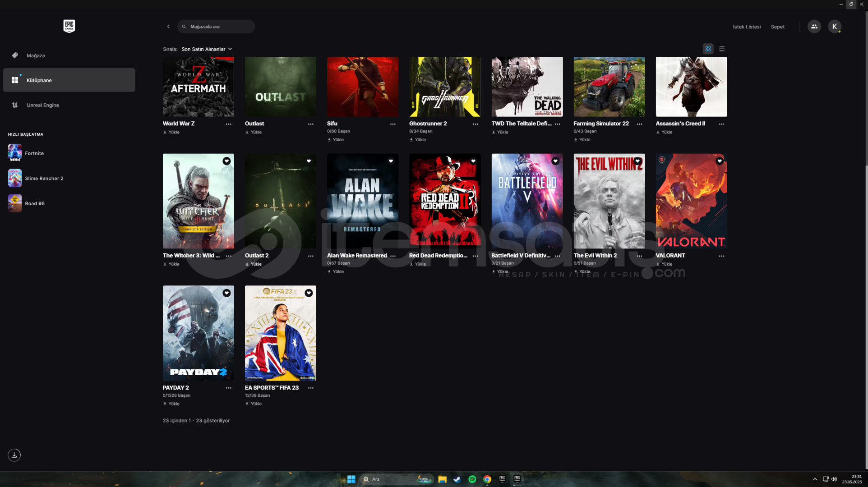This screenshot has width=868, height=487.
Task: Toggle favorite heart on VALORANT
Action: (720, 161)
